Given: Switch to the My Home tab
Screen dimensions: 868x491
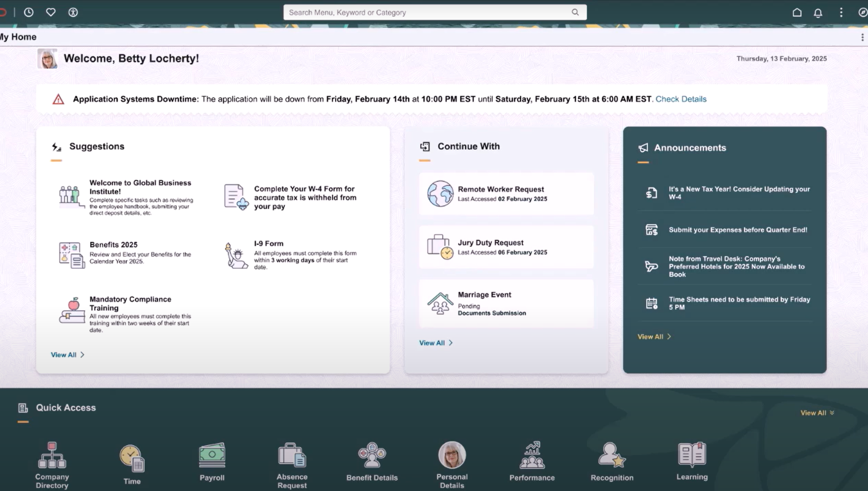Looking at the screenshot, I should (x=18, y=36).
